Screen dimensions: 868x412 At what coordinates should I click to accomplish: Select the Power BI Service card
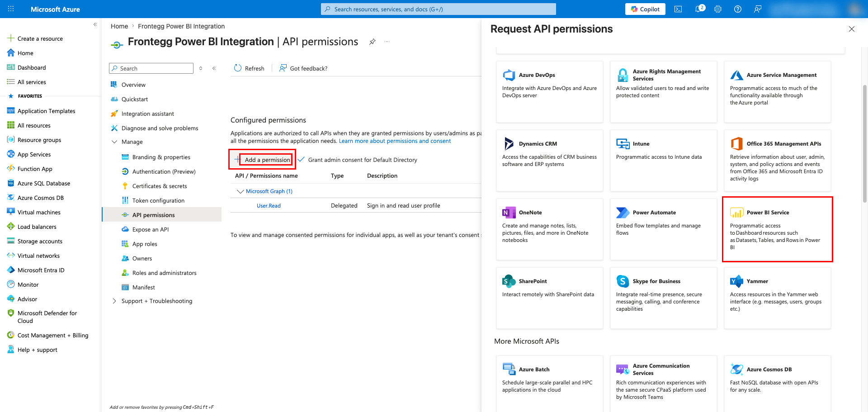pyautogui.click(x=778, y=229)
